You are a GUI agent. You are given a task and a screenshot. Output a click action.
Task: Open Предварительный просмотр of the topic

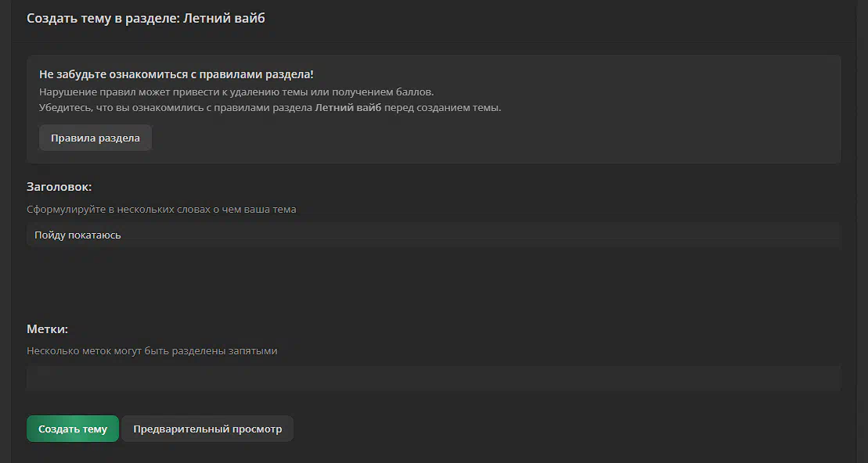click(x=207, y=429)
